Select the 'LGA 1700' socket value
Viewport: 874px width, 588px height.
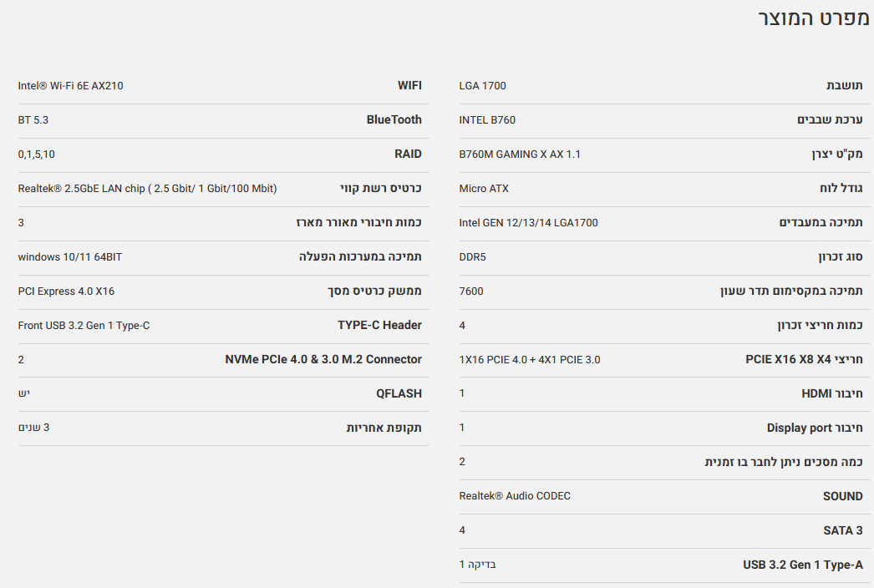(x=482, y=86)
